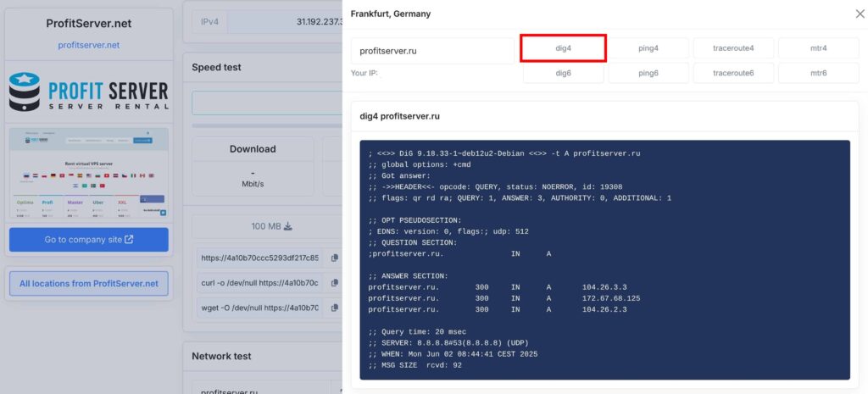
Task: Copy the curl command
Action: click(x=334, y=283)
